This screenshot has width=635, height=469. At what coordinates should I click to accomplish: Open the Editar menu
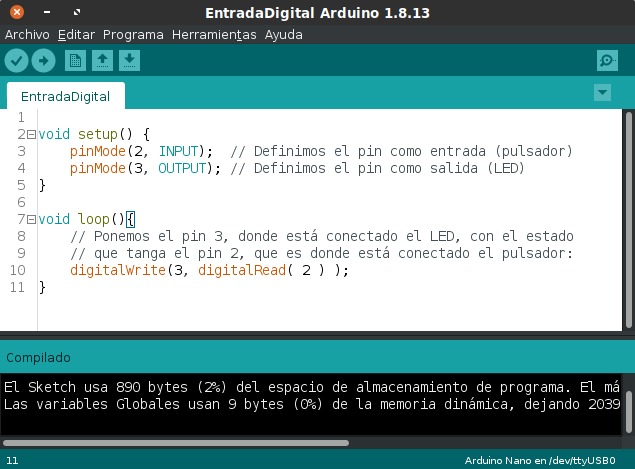coord(76,34)
